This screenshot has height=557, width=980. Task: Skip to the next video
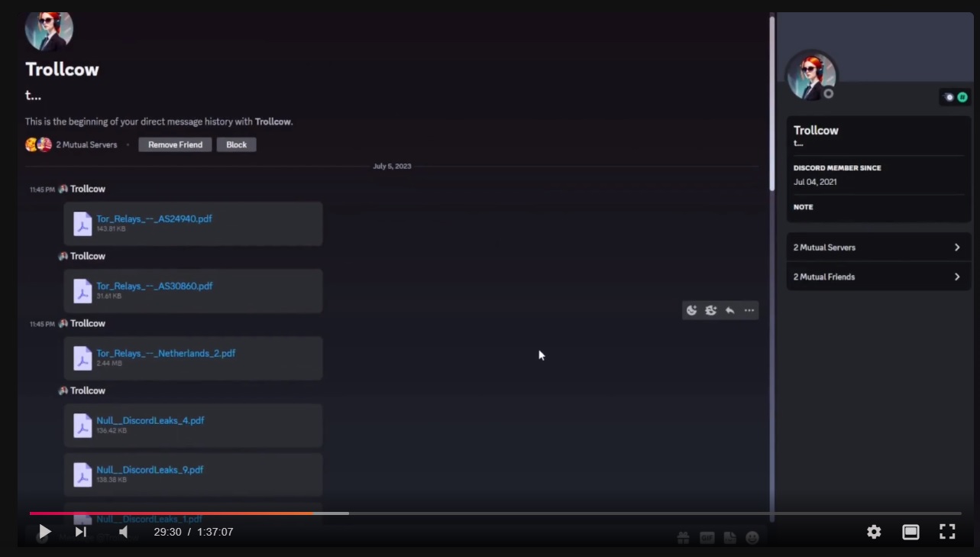pyautogui.click(x=80, y=532)
